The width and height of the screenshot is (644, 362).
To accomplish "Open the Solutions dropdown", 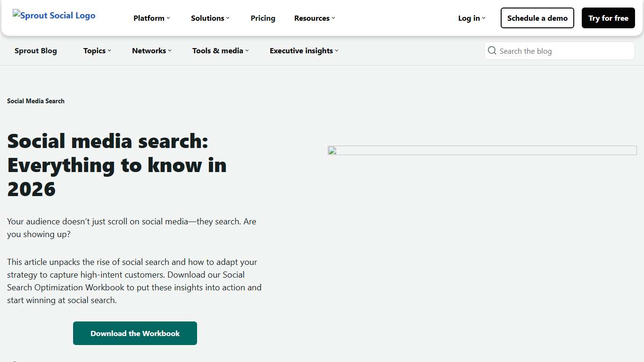I will coord(209,18).
